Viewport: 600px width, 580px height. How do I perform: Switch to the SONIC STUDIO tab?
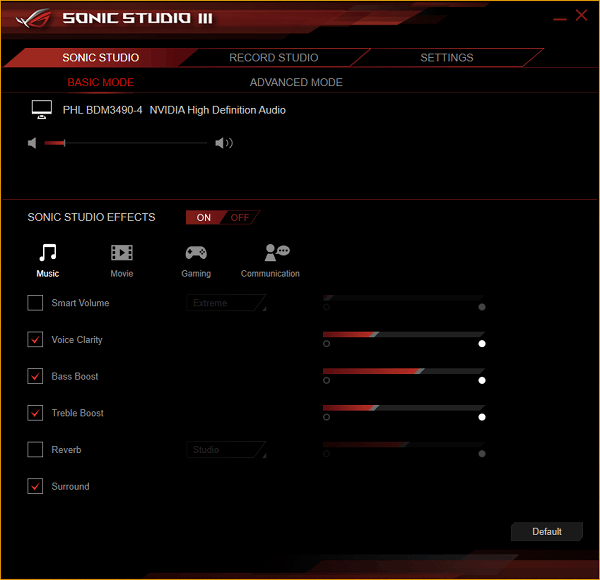tap(100, 57)
